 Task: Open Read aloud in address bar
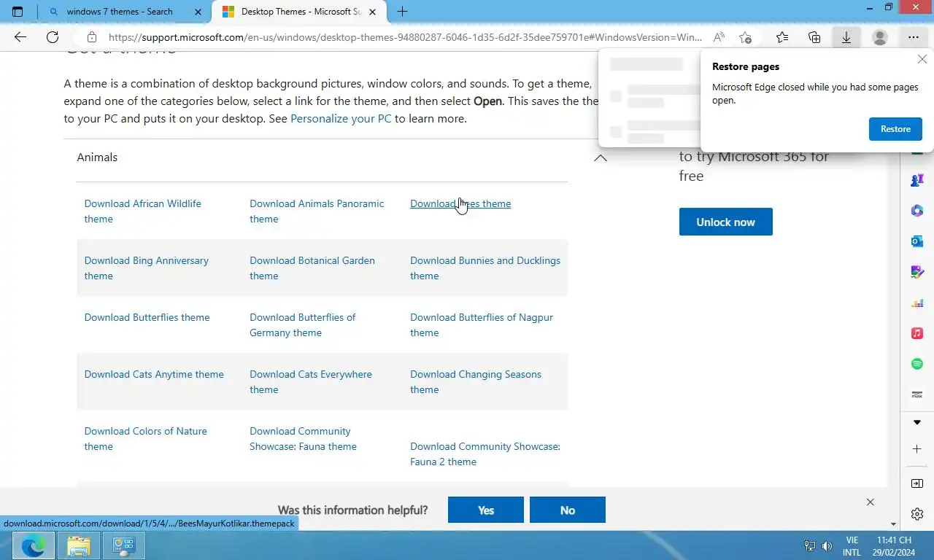(719, 37)
